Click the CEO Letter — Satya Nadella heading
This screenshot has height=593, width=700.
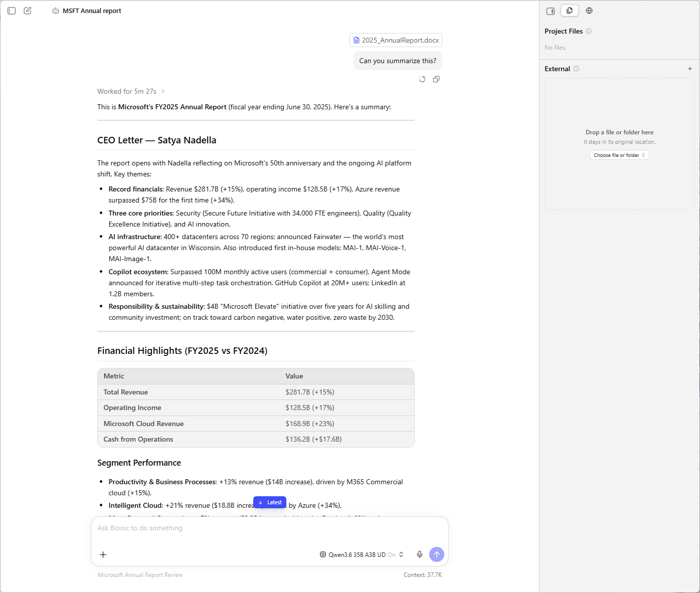(157, 140)
